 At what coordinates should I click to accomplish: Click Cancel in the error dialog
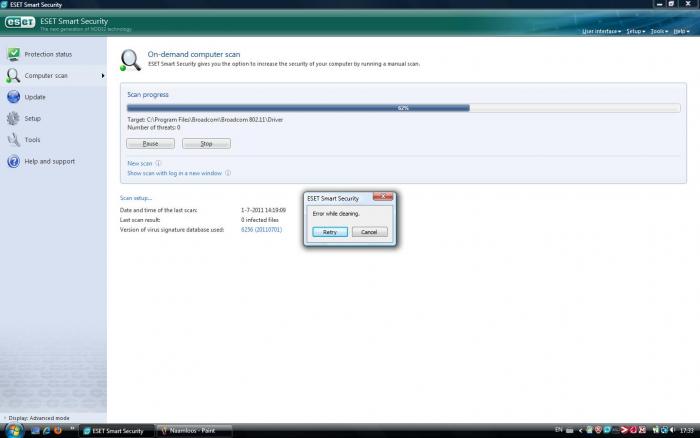click(369, 232)
